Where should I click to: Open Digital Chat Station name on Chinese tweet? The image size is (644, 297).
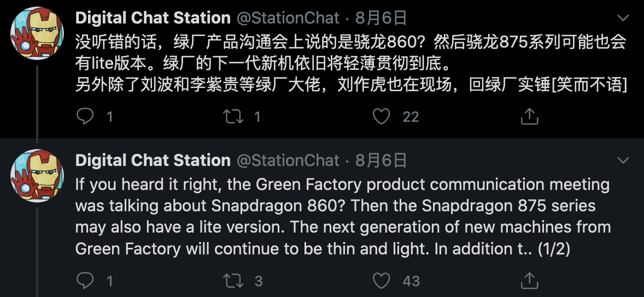[x=153, y=18]
